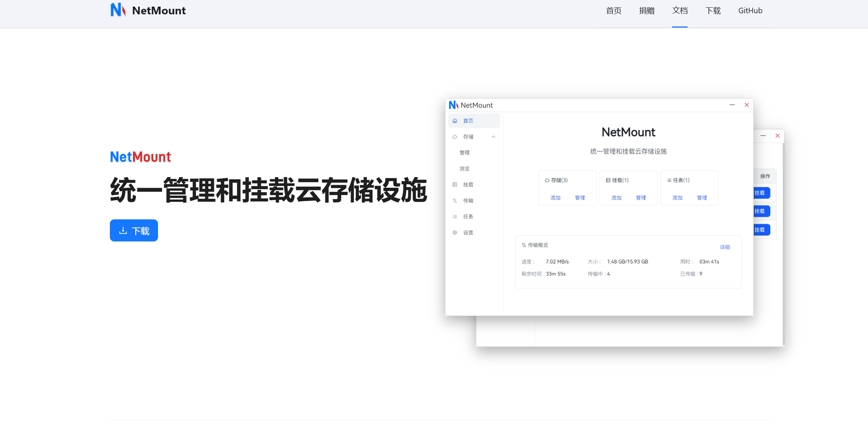868x424 pixels.
Task: Click the gear icon next to 设置 in the sidebar
Action: coord(455,233)
